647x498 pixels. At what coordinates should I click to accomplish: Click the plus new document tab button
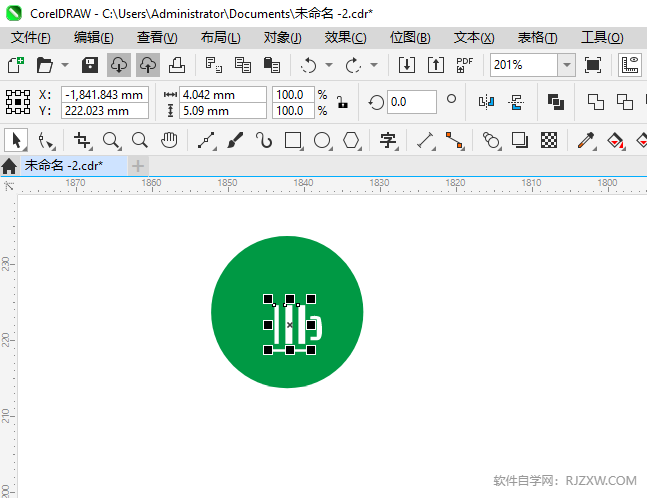138,166
